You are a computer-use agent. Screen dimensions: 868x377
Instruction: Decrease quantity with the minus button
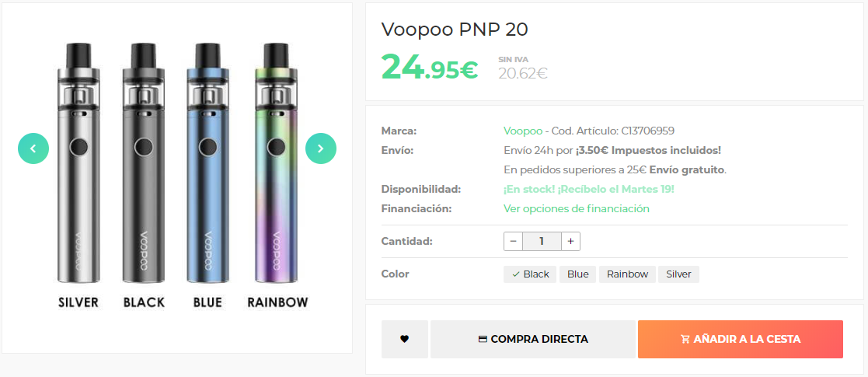513,242
